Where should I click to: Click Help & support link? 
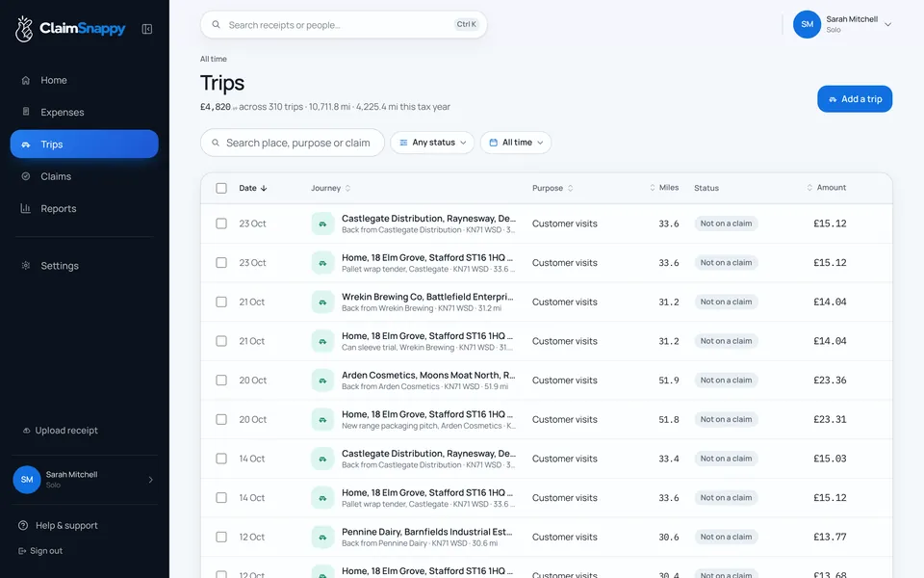point(59,526)
